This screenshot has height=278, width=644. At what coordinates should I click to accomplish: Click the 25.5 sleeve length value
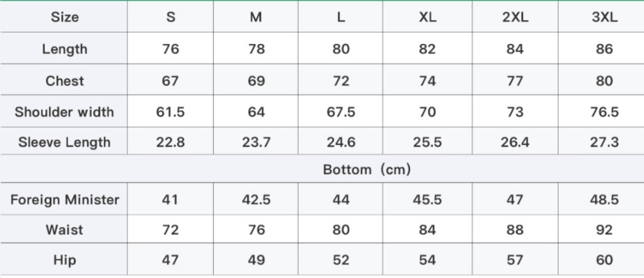(427, 142)
